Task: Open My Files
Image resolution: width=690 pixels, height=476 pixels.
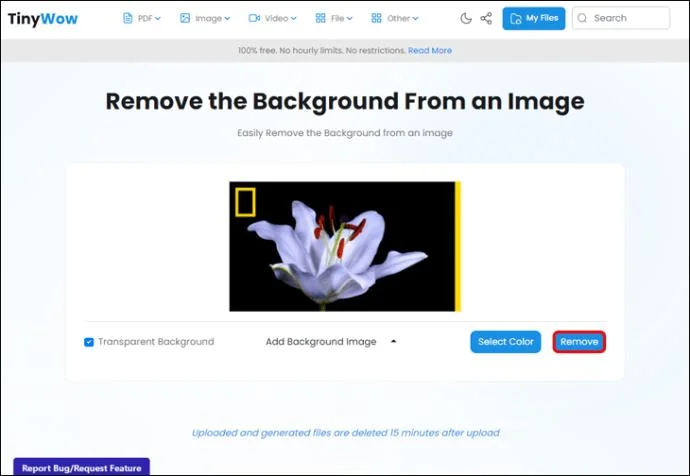Action: [x=534, y=18]
